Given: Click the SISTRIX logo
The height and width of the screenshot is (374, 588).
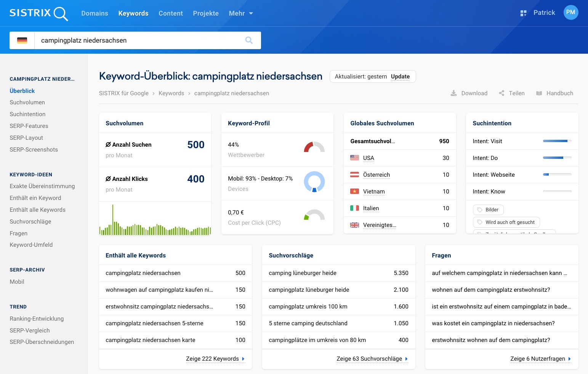Looking at the screenshot, I should pos(38,13).
